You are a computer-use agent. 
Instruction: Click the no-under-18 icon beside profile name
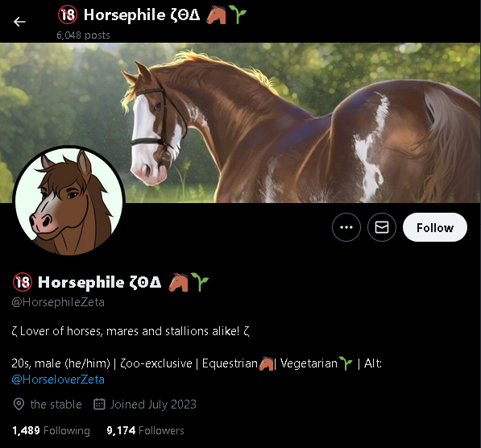pyautogui.click(x=23, y=282)
